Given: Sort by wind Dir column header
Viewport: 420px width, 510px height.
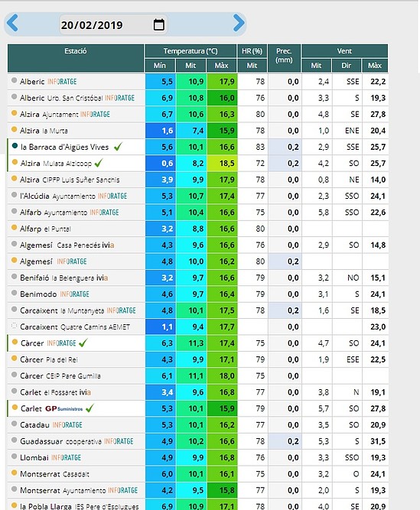Looking at the screenshot, I should click(346, 66).
